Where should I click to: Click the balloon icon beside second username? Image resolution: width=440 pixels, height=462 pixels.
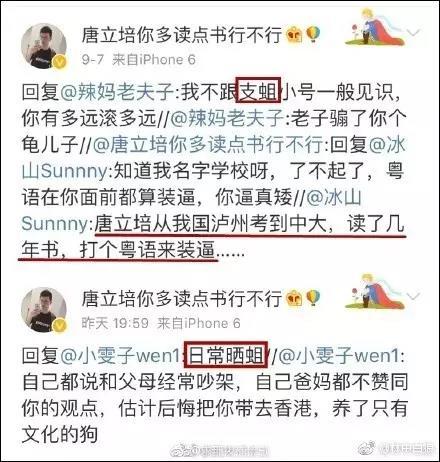(x=313, y=298)
